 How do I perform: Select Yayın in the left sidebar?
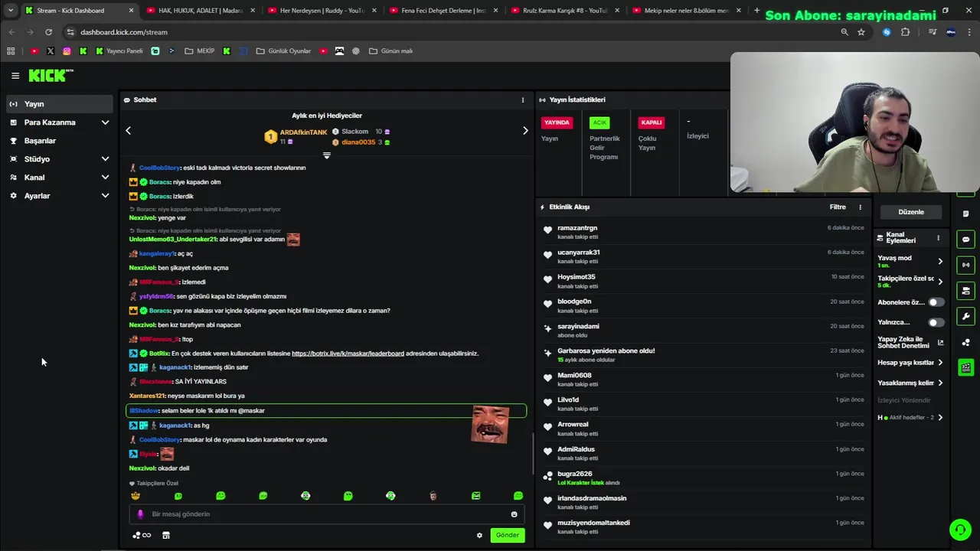[60, 104]
